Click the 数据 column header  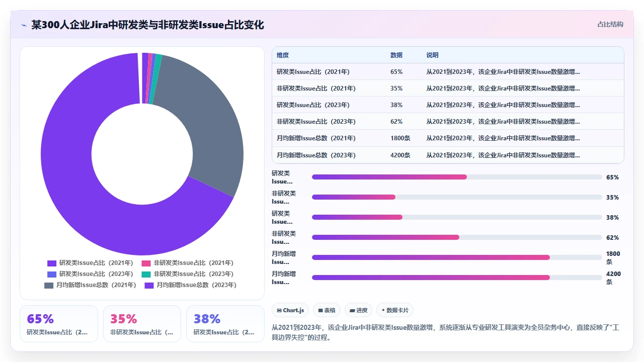(x=396, y=55)
